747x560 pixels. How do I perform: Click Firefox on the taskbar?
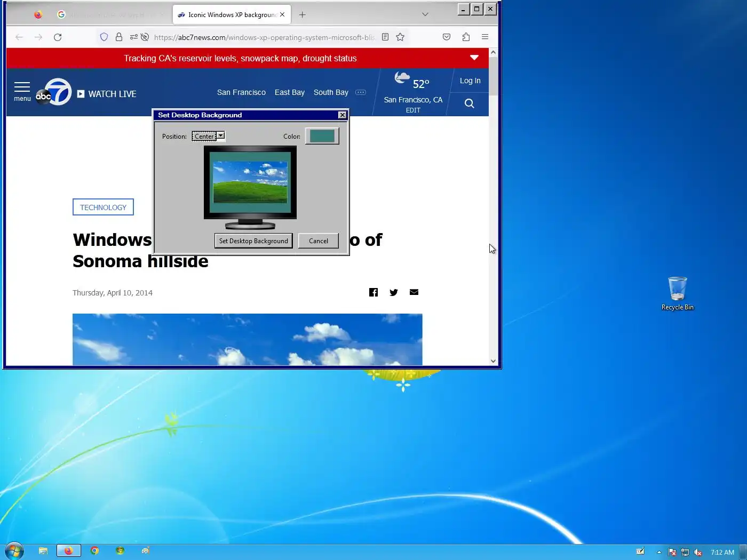coord(69,551)
